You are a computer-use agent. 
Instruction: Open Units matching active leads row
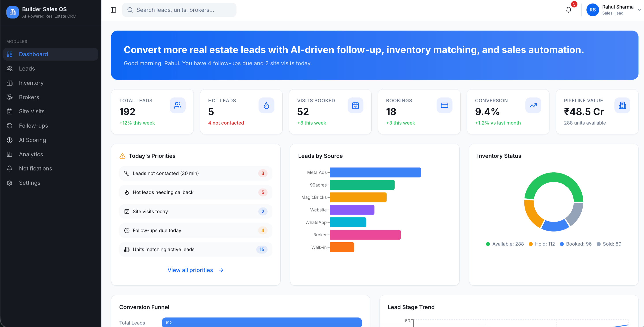(x=196, y=249)
